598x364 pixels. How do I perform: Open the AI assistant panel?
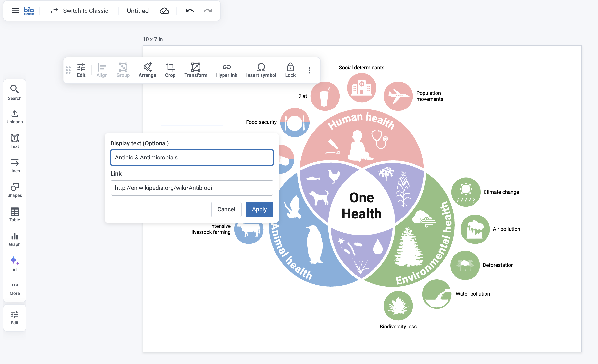[14, 264]
